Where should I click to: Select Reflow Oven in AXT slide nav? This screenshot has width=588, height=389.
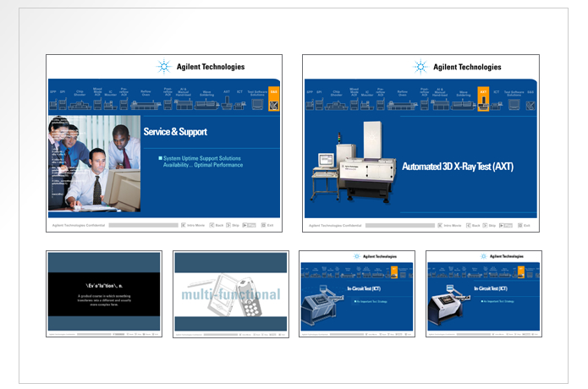(403, 101)
